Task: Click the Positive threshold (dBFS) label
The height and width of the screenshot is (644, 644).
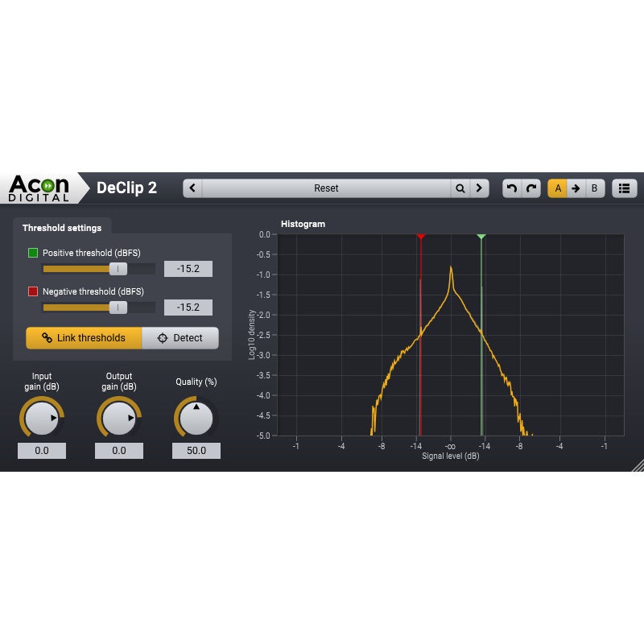Action: pyautogui.click(x=92, y=253)
